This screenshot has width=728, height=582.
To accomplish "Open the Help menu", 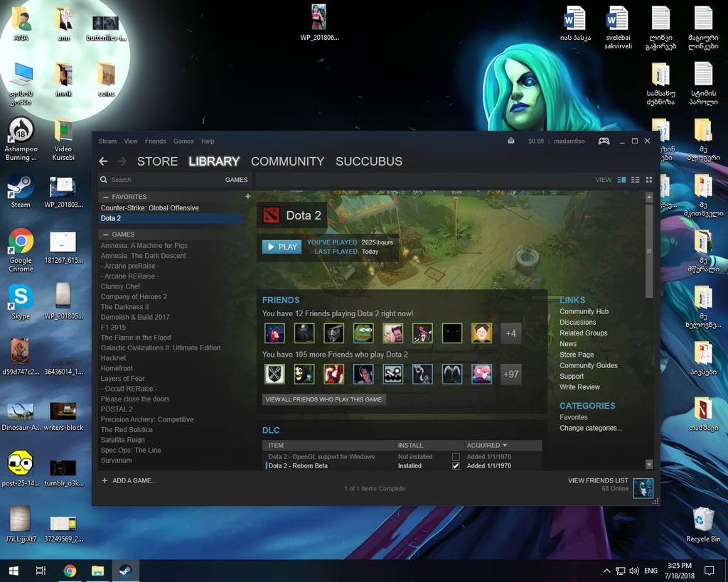I will click(208, 141).
